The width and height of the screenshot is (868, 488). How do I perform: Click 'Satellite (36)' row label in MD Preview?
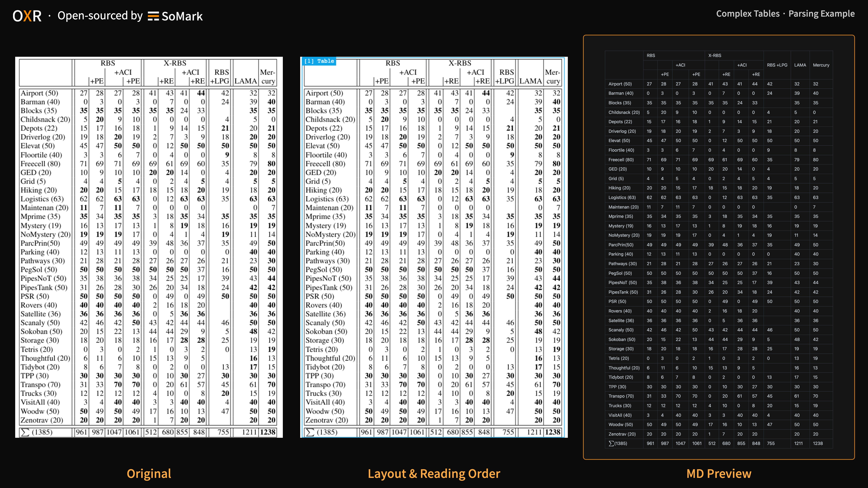621,321
